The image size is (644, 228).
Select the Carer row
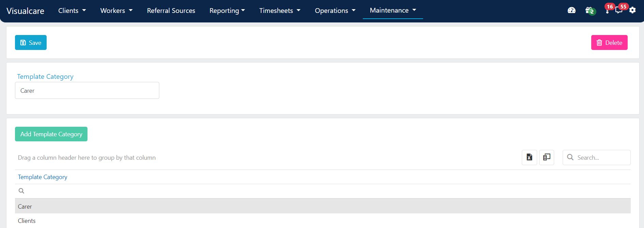point(323,206)
